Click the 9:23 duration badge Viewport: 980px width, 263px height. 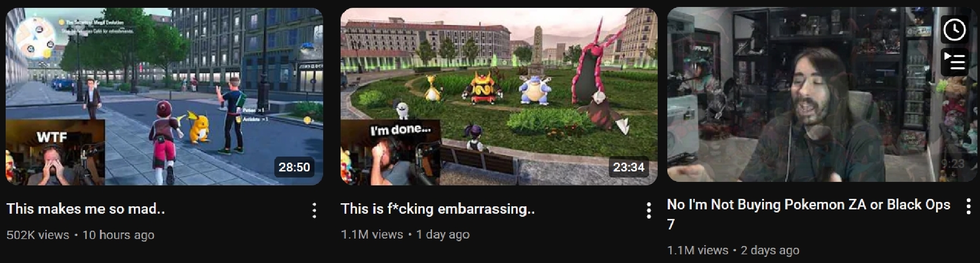point(952,164)
